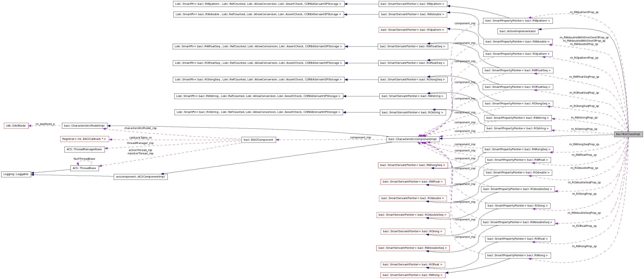Click the baci::CharacteristicModelImpl node
The width and height of the screenshot is (644, 279).
(84, 126)
